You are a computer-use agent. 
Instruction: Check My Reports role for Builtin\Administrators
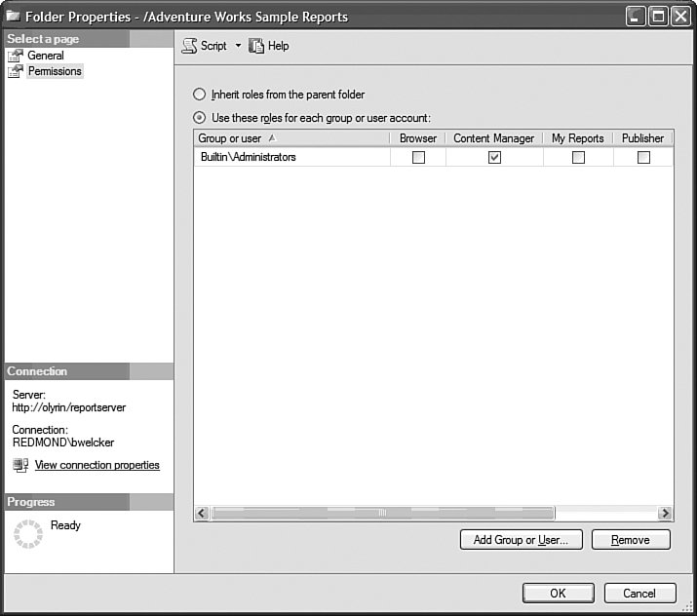pyautogui.click(x=578, y=157)
